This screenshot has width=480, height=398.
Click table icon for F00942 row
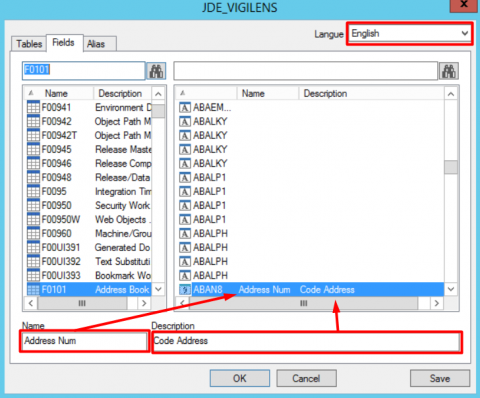(x=33, y=121)
